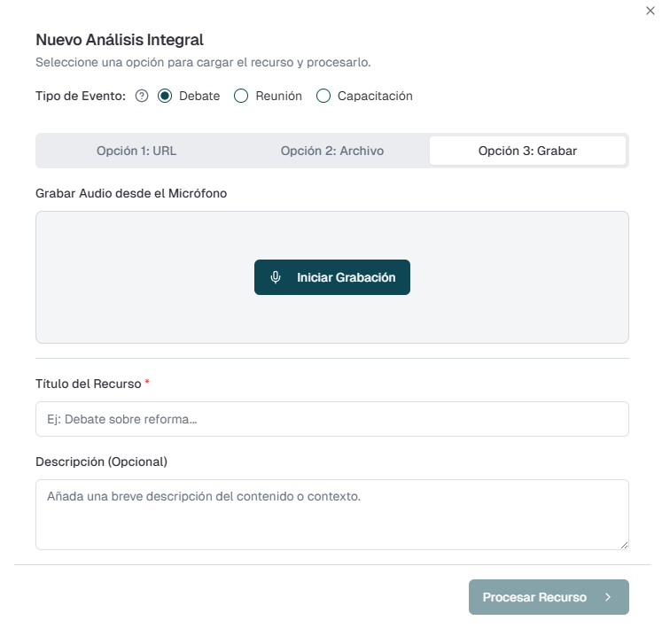Click the help icon beside Tipo de Evento
Screen dimensions: 662x644
(142, 96)
